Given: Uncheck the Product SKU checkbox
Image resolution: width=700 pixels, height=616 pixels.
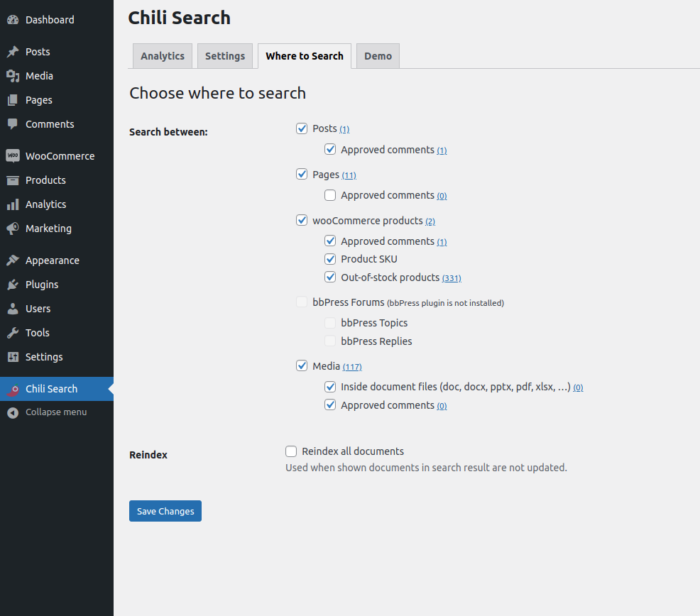Looking at the screenshot, I should (x=330, y=259).
